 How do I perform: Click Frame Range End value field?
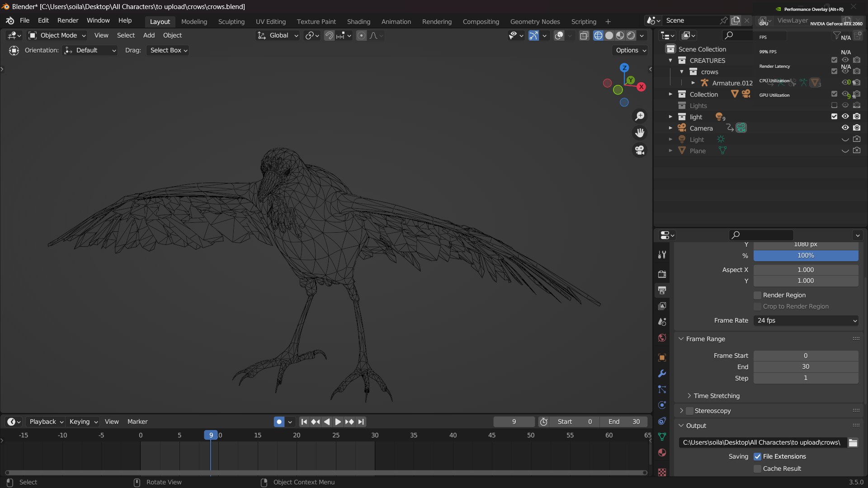click(x=806, y=367)
